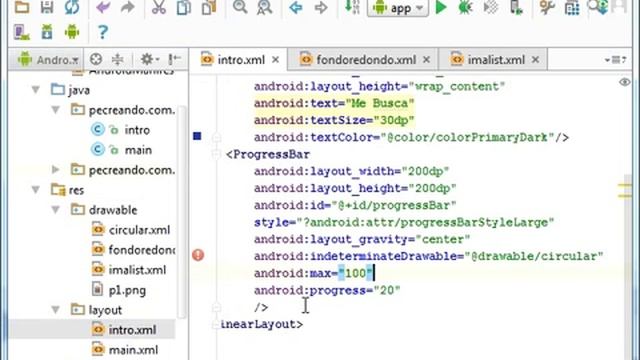Screen dimensions: 640x360
Task: Start Debug with the bug icon
Action: coord(465,7)
